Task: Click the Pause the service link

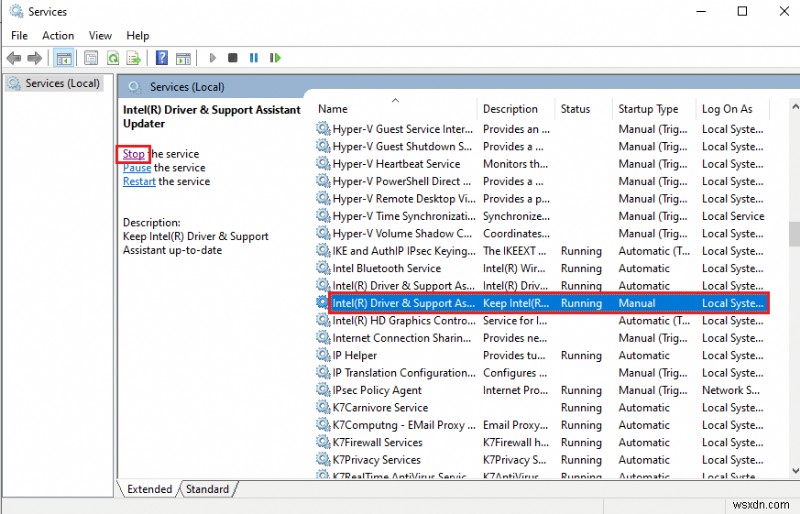Action: pyautogui.click(x=137, y=167)
